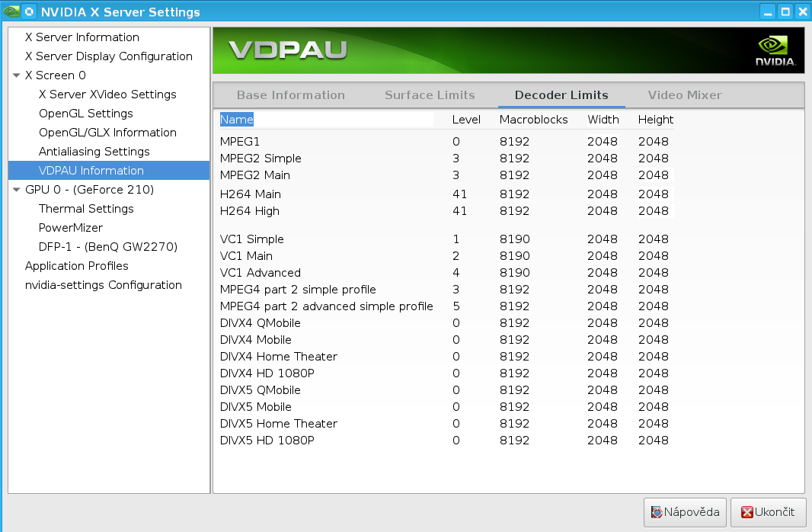812x532 pixels.
Task: Click the Macroblocks column header
Action: [533, 120]
